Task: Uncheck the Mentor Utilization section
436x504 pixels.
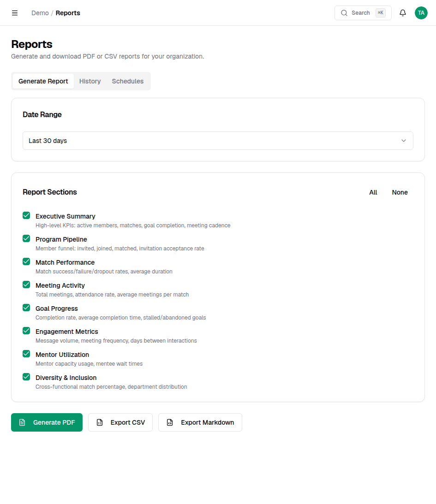Action: tap(26, 354)
